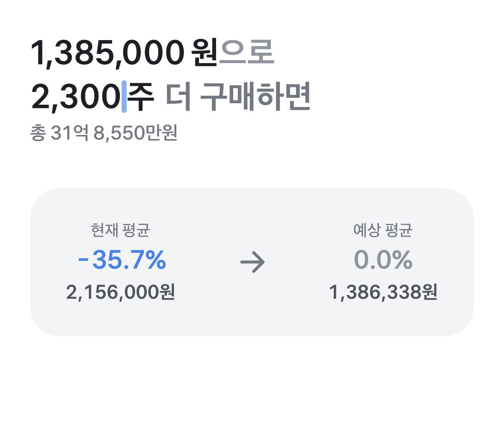Tap the gray average comparison card
Image resolution: width=504 pixels, height=425 pixels.
click(252, 262)
